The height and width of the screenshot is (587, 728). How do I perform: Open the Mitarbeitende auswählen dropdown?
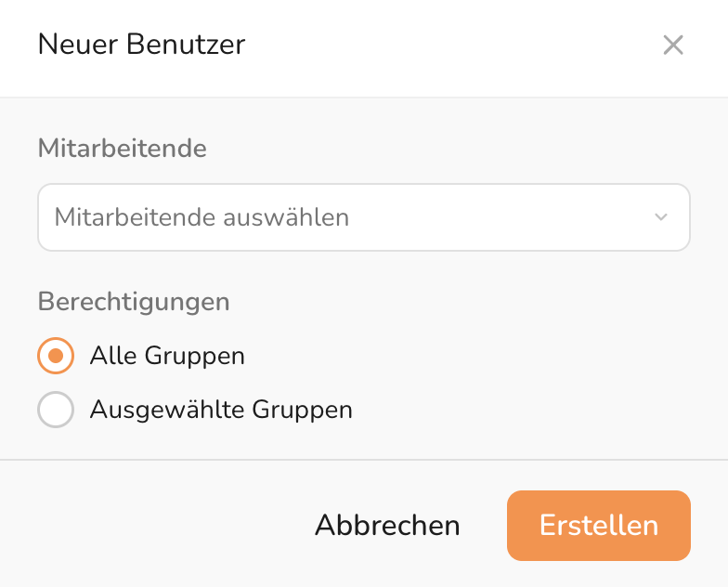click(363, 217)
